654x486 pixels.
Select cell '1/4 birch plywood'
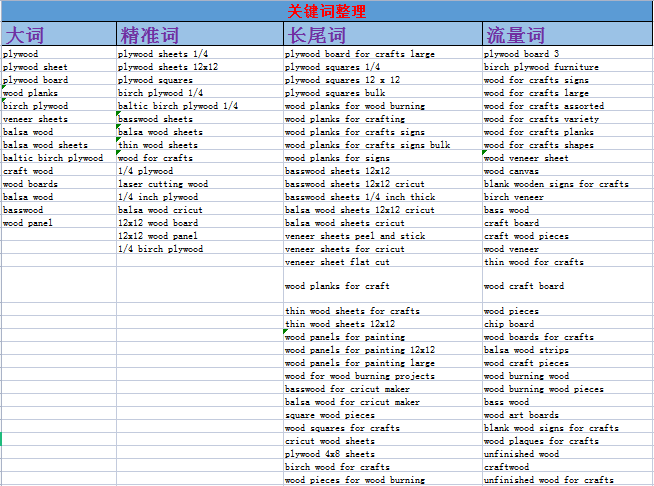point(200,249)
